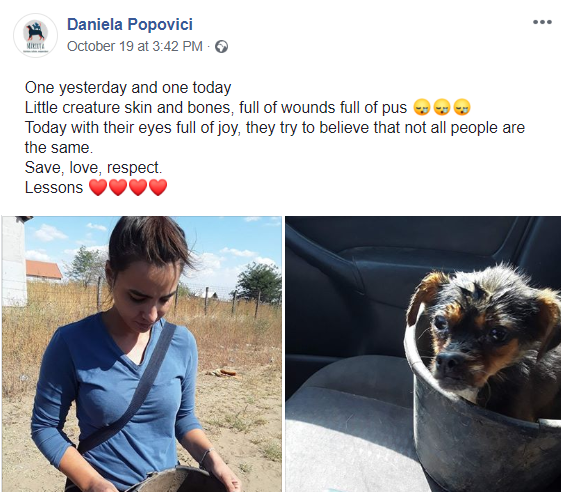Click the "the same." text line
Image resolution: width=561 pixels, height=492 pixels.
[x=59, y=148]
